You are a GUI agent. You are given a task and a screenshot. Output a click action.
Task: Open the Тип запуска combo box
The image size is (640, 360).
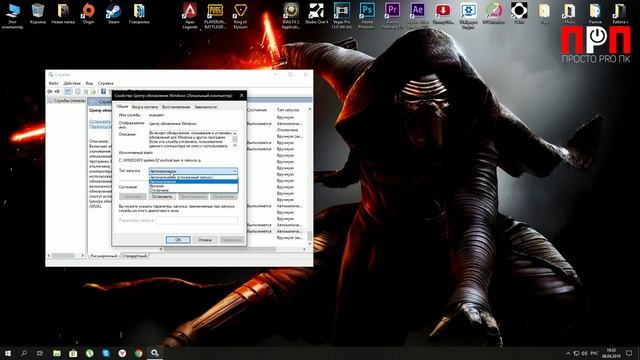pos(193,171)
